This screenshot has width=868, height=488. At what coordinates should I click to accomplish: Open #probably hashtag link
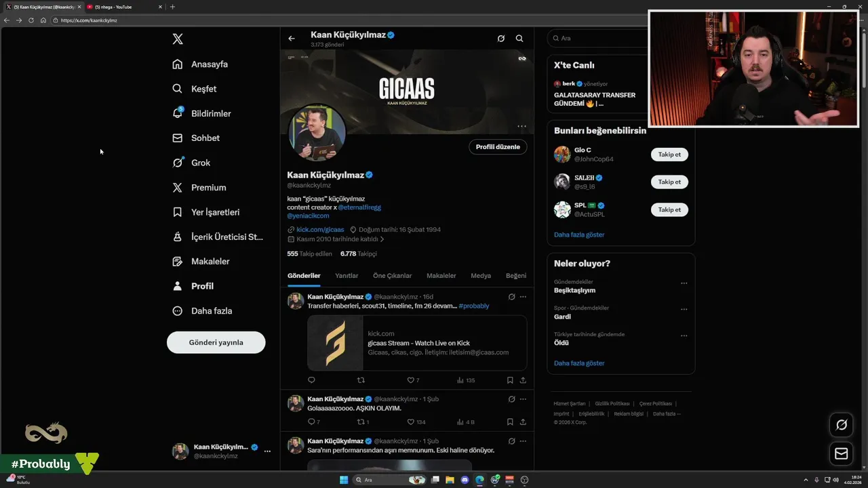coord(473,306)
